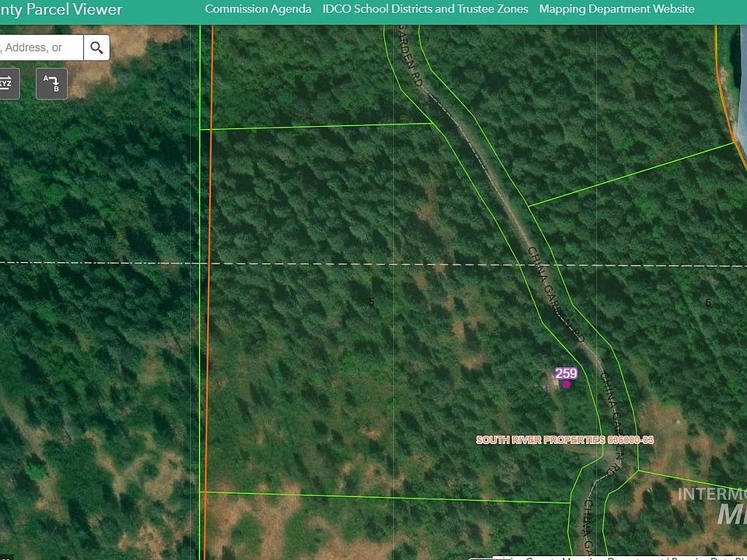Open the XYZ coordinate conversion tool
The image size is (747, 560).
(x=7, y=83)
